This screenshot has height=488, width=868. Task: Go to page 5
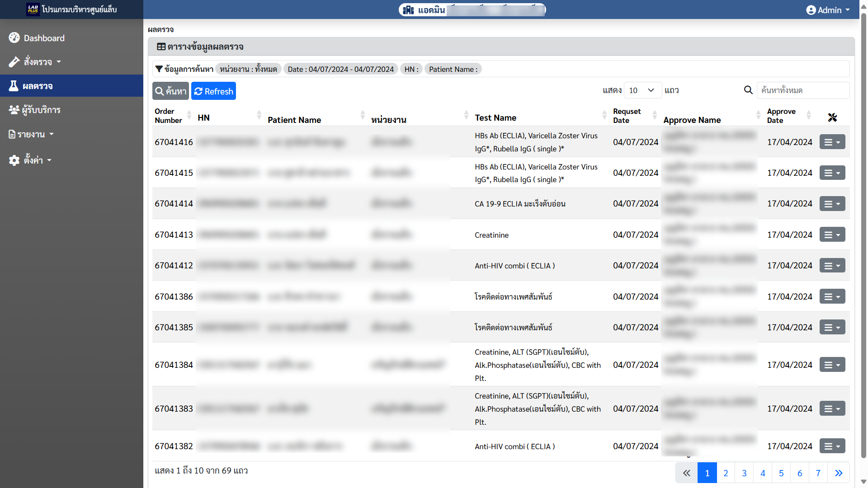[781, 473]
